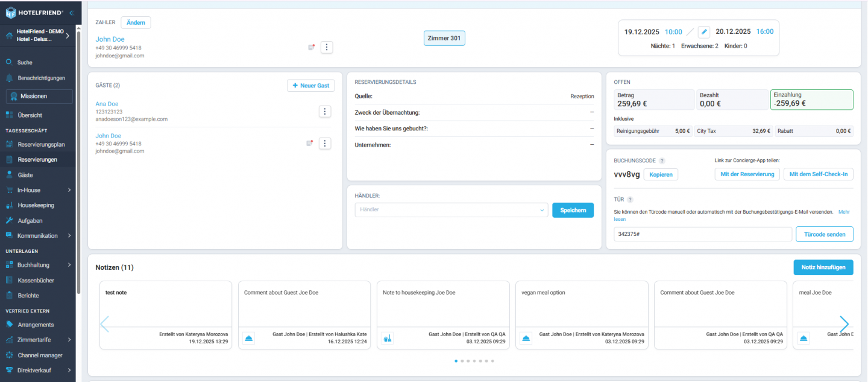This screenshot has width=868, height=382.
Task: Go to Housekeeping in the sidebar
Action: pos(36,205)
